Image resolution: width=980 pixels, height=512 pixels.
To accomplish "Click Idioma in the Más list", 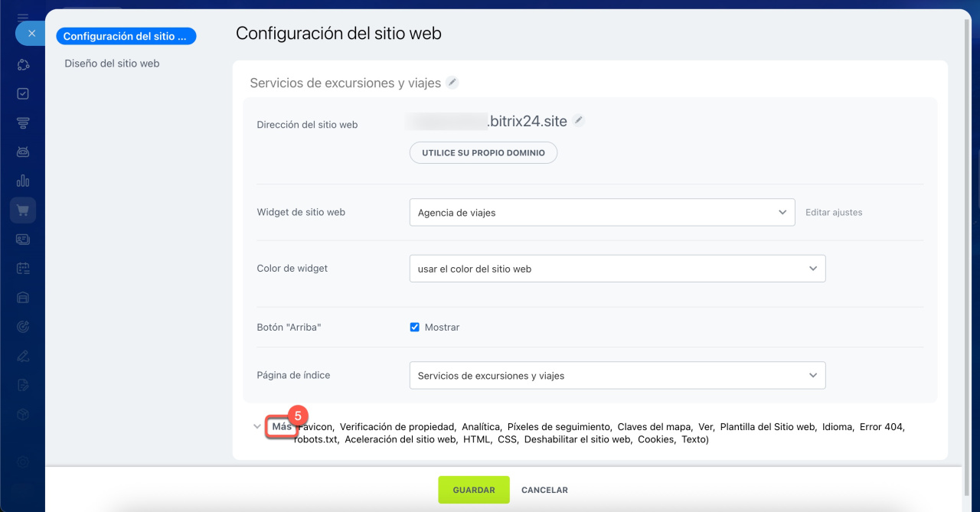I will coord(838,427).
